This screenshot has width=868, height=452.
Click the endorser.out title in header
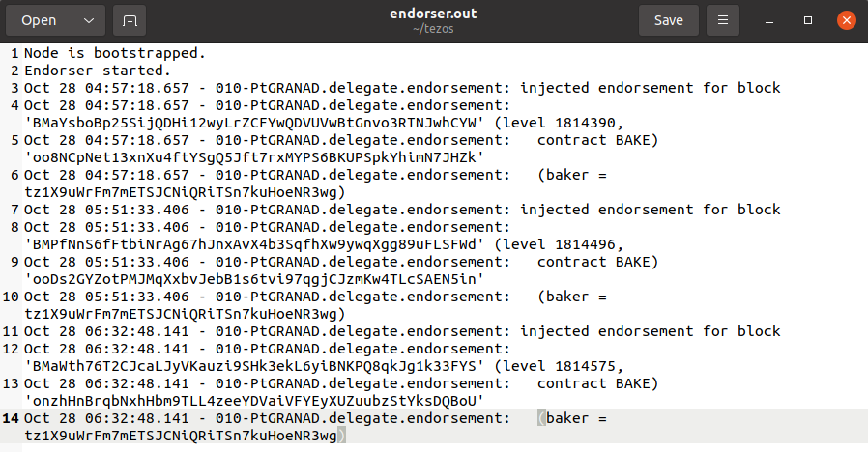tap(433, 14)
